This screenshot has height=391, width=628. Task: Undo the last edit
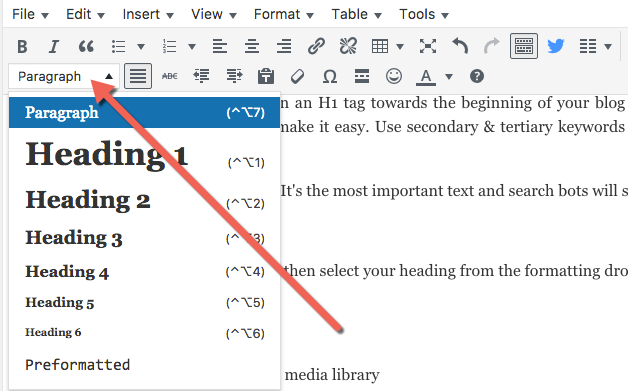[x=460, y=46]
